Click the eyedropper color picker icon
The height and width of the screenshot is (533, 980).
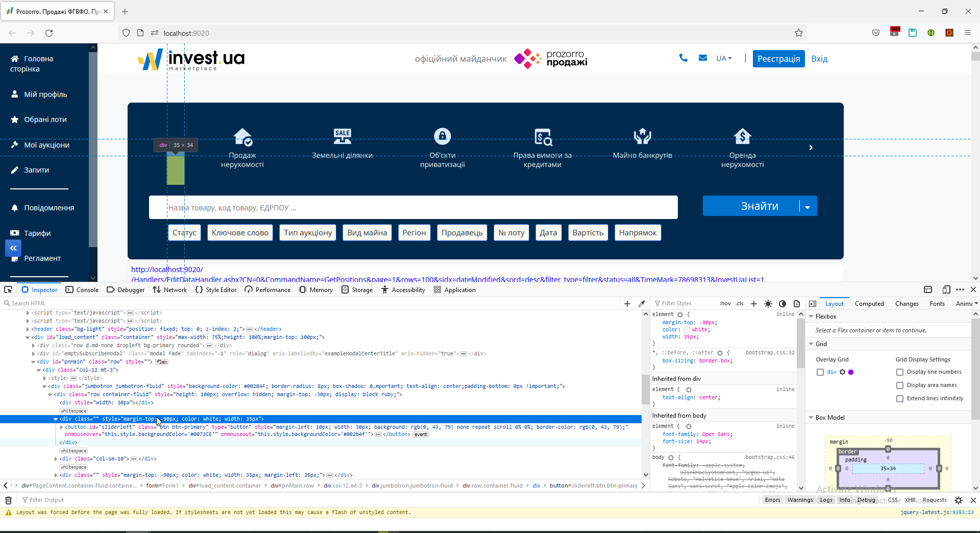pos(642,303)
